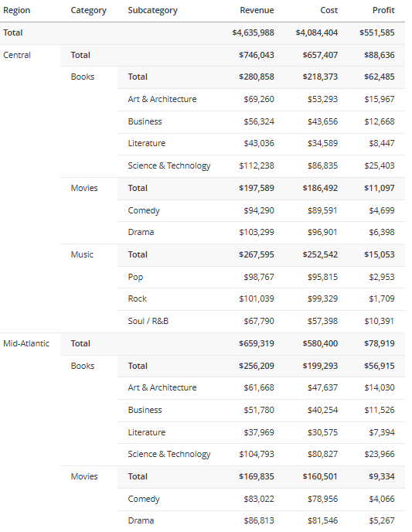
Task: Select the Mid-Atlantic total revenue $659,319
Action: 257,343
